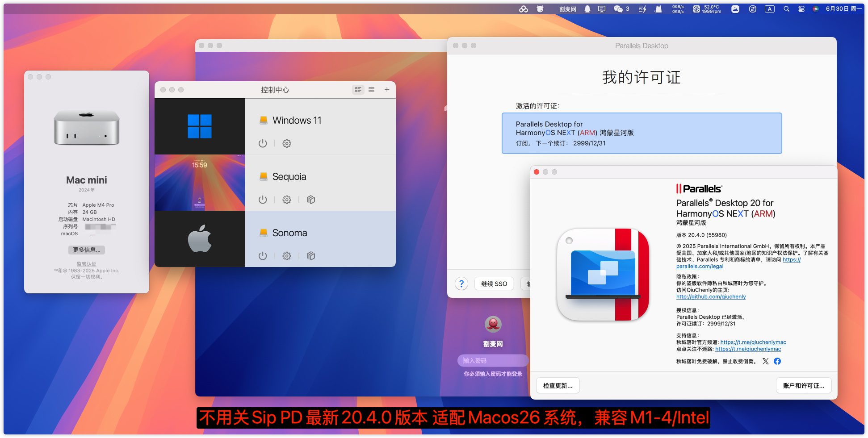868x438 pixels.
Task: Switch Control Center to compact list view
Action: point(371,90)
